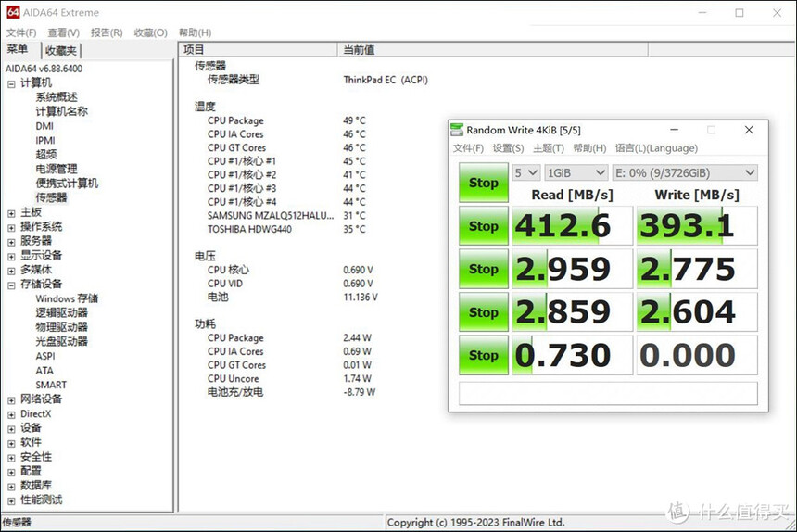This screenshot has height=532, width=797.
Task: Switch to the 收藏夹 tab
Action: [x=60, y=51]
